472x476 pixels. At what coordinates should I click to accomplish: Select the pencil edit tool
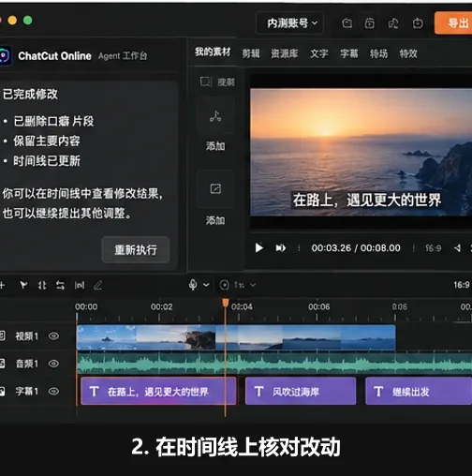coord(97,285)
